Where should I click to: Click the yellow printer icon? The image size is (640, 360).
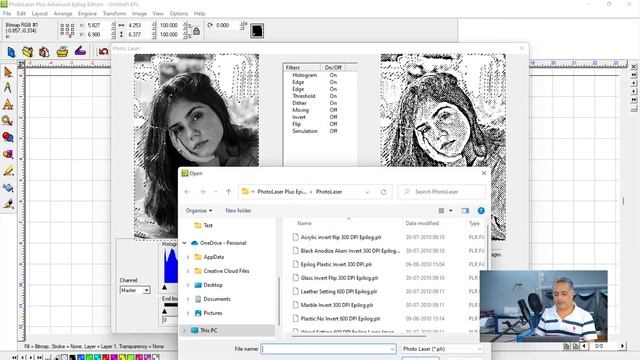pyautogui.click(x=62, y=52)
